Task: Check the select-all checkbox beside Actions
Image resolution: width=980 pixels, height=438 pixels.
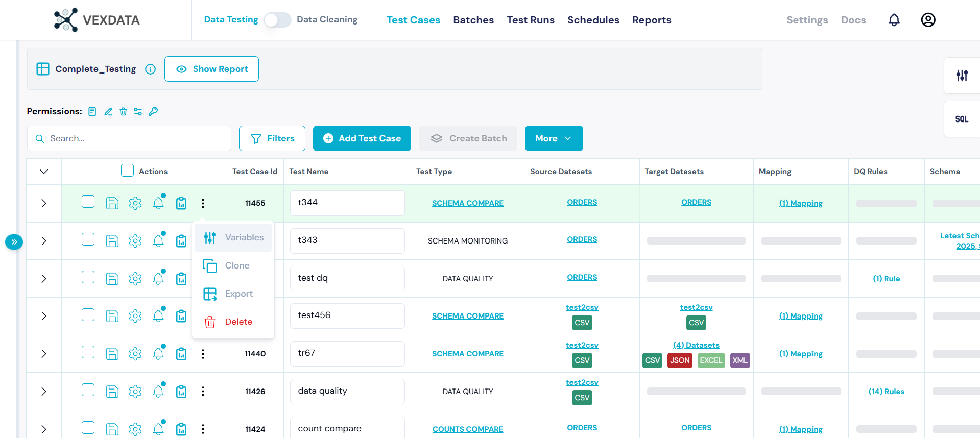Action: tap(127, 171)
